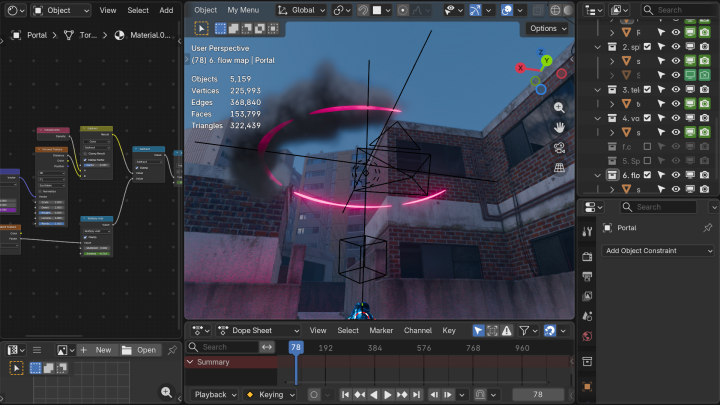The height and width of the screenshot is (405, 720).
Task: Play the animation forward
Action: [388, 395]
